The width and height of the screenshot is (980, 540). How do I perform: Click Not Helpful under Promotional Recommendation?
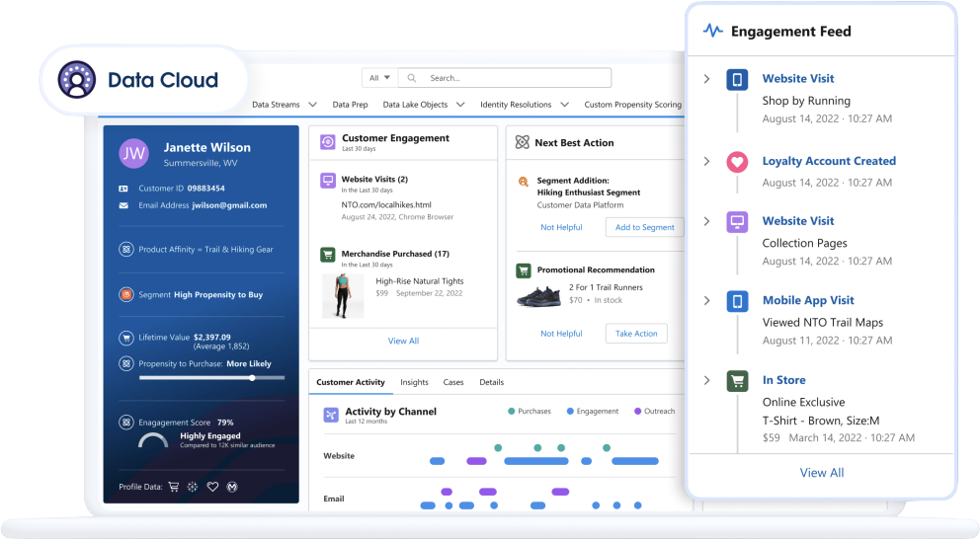click(x=561, y=334)
